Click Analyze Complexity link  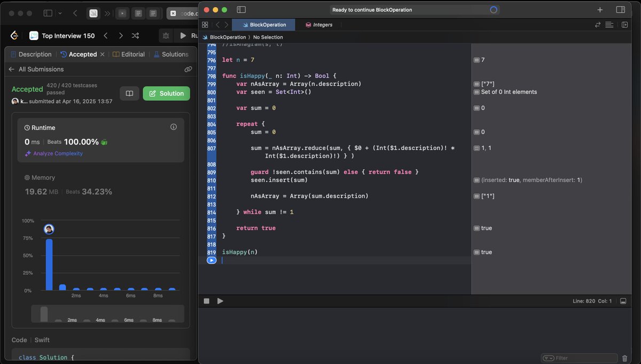(53, 154)
